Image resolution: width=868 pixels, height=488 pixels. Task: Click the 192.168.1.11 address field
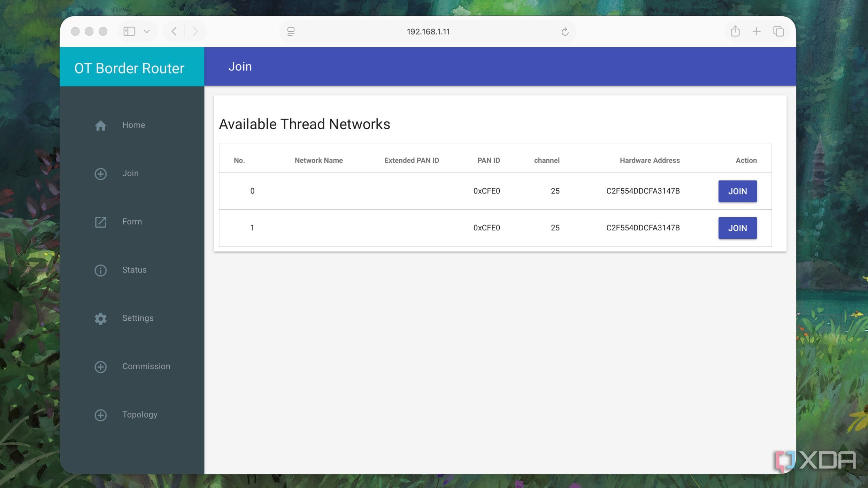point(428,31)
